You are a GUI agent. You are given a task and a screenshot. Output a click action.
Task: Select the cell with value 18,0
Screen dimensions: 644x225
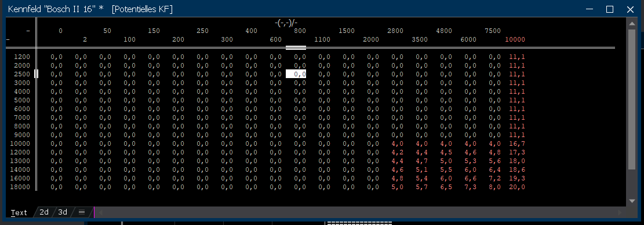pos(517,161)
